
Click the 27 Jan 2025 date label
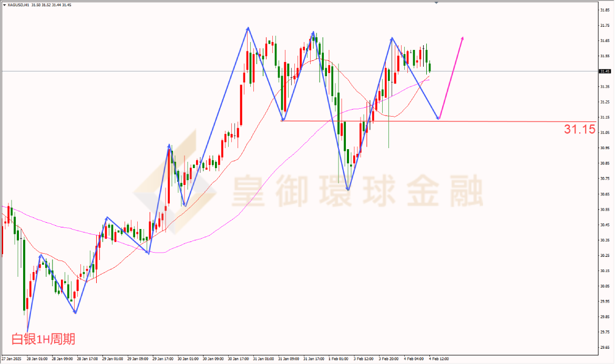12,359
